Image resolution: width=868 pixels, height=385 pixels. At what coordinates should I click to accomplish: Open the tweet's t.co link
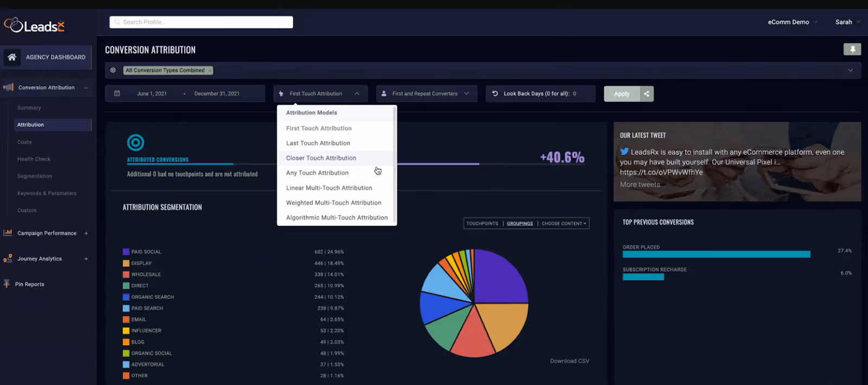point(661,172)
